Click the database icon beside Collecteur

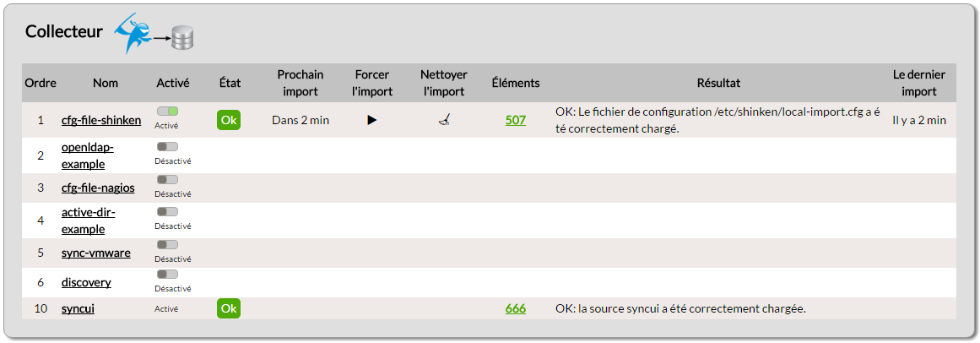click(x=183, y=37)
